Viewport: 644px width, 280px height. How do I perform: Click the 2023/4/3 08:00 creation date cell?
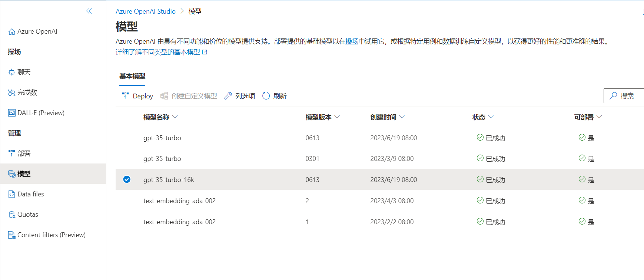coord(392,201)
